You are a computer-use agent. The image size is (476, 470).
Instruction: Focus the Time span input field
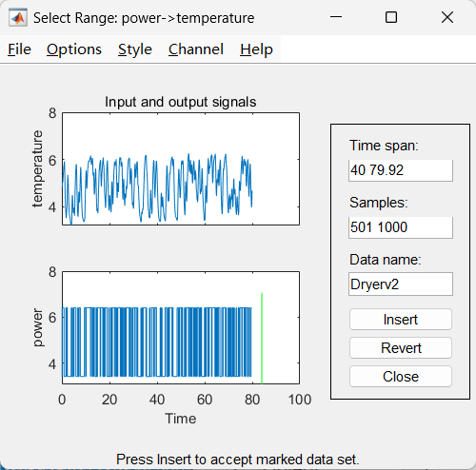[x=401, y=170]
